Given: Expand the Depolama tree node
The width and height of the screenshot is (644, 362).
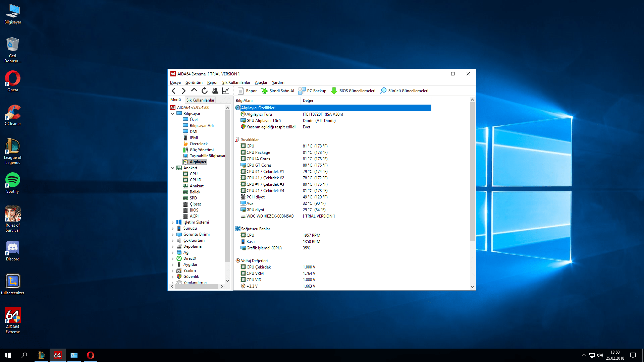Looking at the screenshot, I should 173,246.
